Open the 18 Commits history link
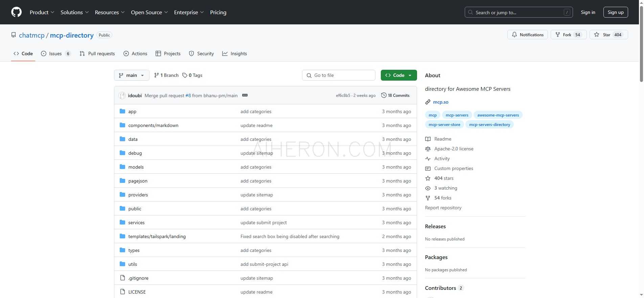644x298 pixels. (x=395, y=95)
